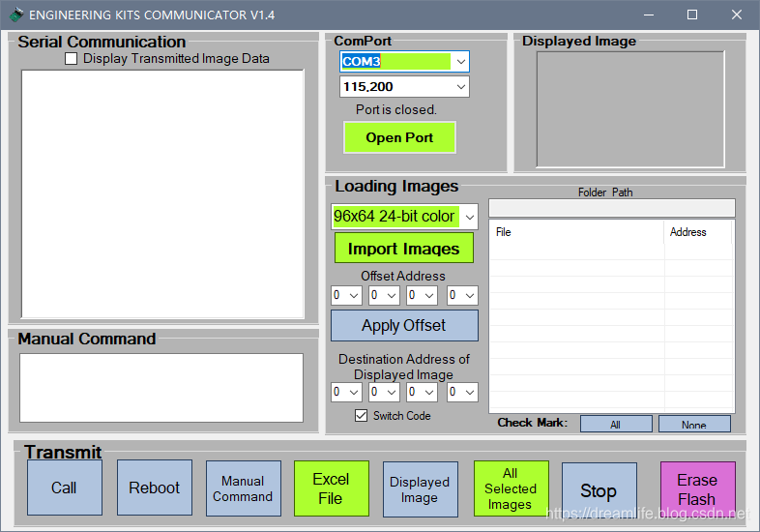This screenshot has height=532, width=760.
Task: Click the Displayed Image preview box
Action: tap(630, 109)
